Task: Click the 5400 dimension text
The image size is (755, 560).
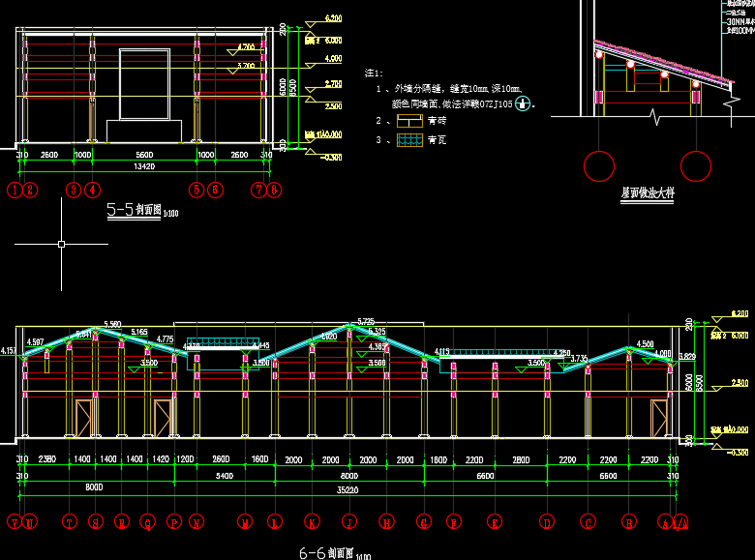Action: coord(225,476)
